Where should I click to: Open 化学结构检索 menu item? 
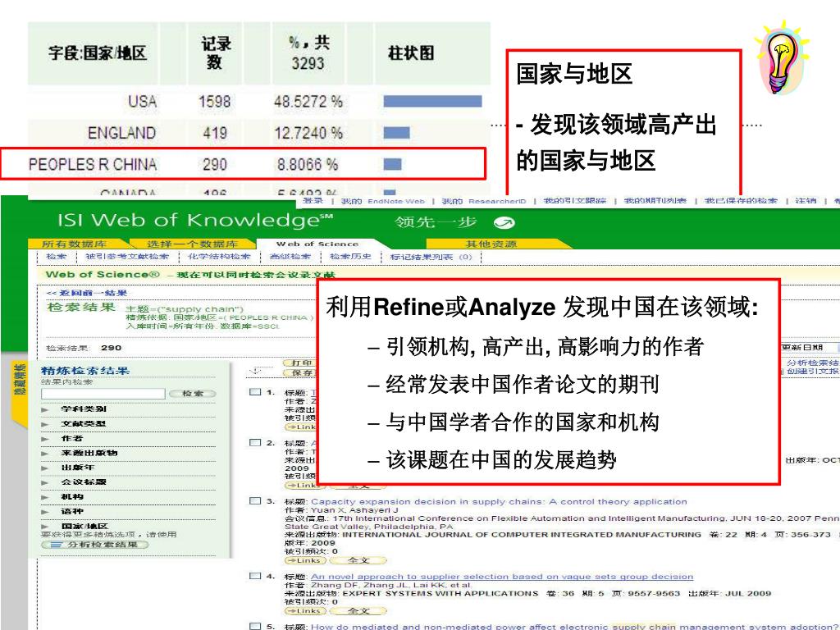218,257
